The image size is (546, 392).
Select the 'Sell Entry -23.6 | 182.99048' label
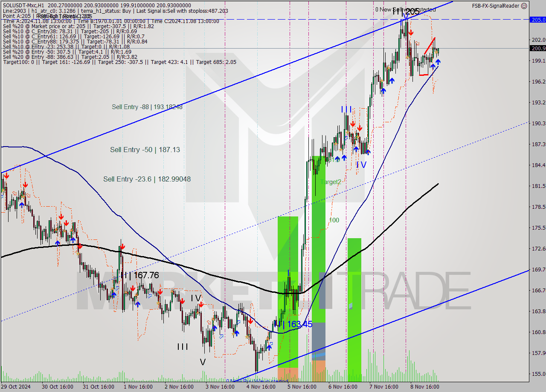(x=147, y=179)
